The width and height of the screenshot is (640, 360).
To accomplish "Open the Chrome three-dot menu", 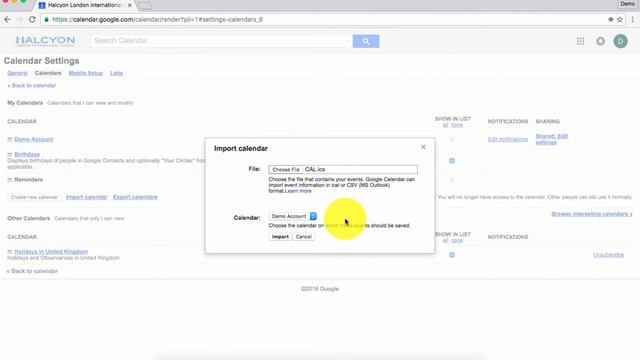I will [x=633, y=19].
